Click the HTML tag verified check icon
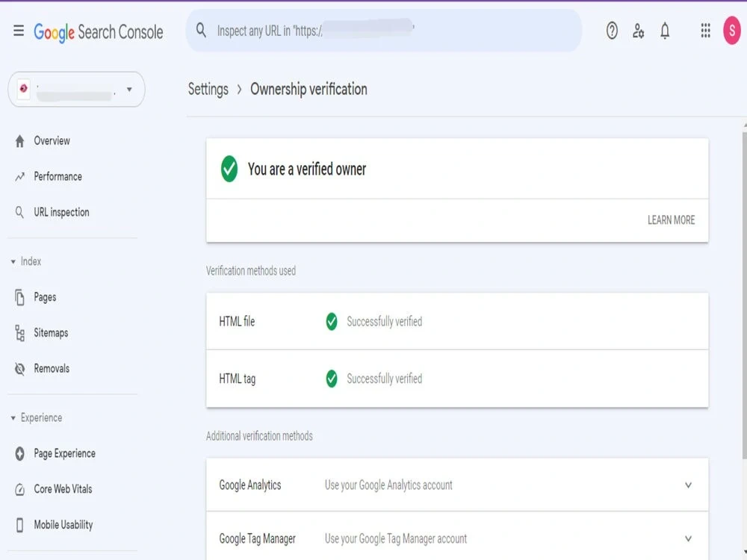The height and width of the screenshot is (560, 747). coord(332,379)
